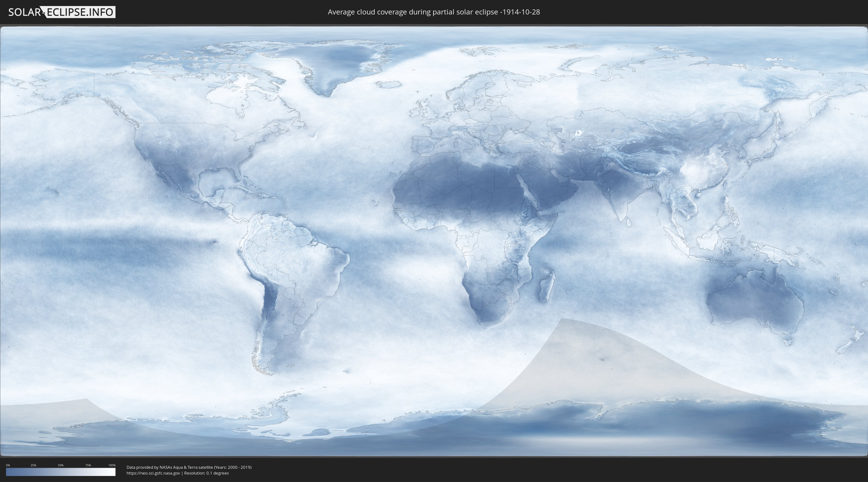Click the '0%' legend label

pos(8,465)
